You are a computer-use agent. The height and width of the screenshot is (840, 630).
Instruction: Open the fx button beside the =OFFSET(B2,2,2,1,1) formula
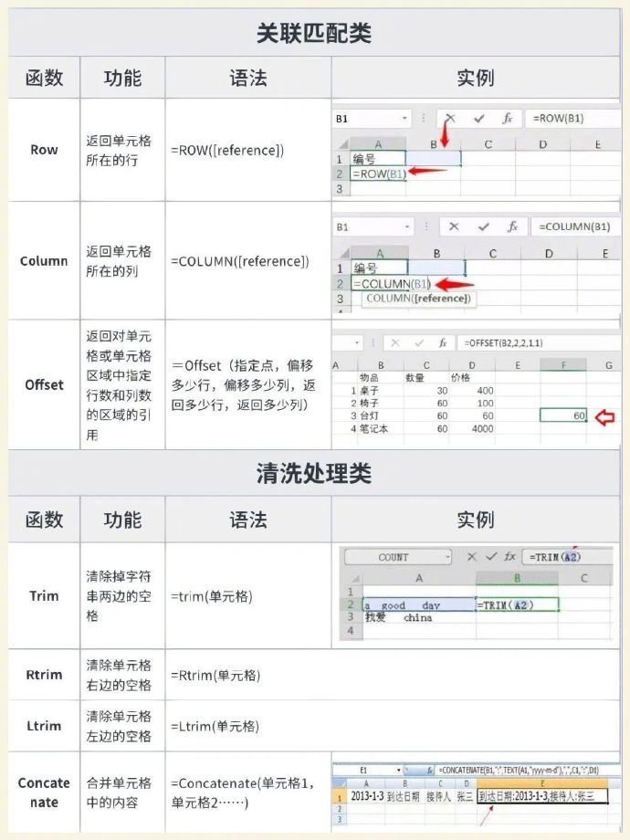[x=443, y=343]
